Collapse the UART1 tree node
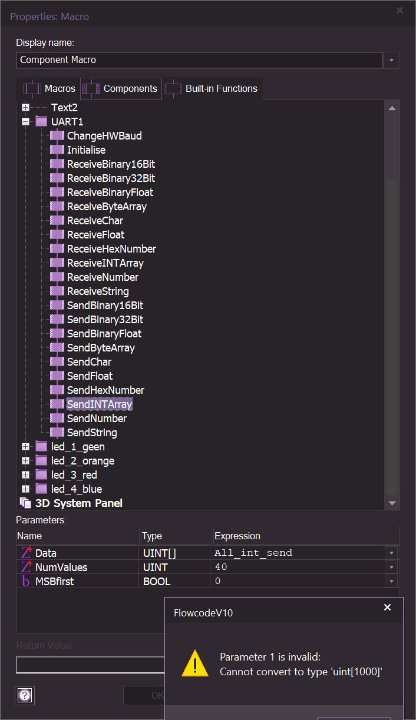The height and width of the screenshot is (720, 416). click(26, 122)
